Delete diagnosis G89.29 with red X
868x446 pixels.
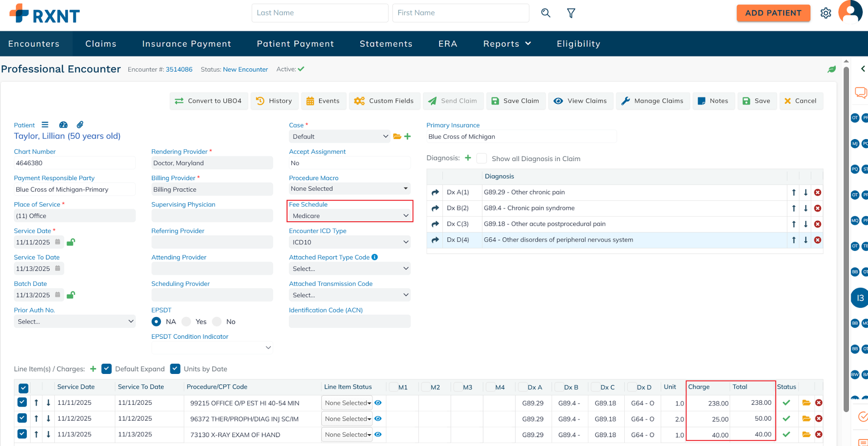[818, 192]
